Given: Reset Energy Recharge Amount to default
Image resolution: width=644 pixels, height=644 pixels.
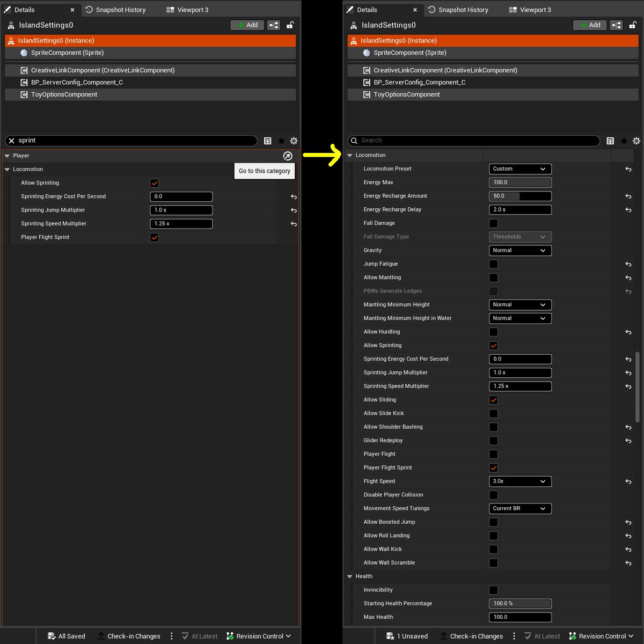Looking at the screenshot, I should tap(628, 196).
